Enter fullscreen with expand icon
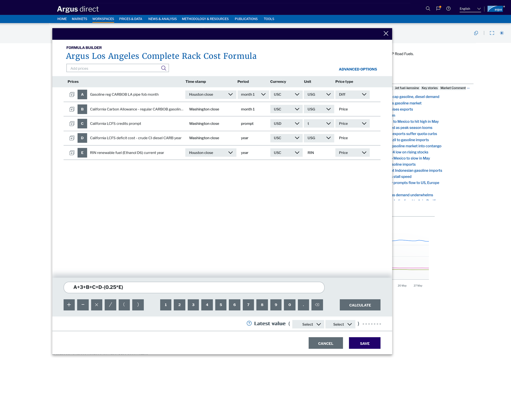The width and height of the screenshot is (511, 420). (x=492, y=33)
